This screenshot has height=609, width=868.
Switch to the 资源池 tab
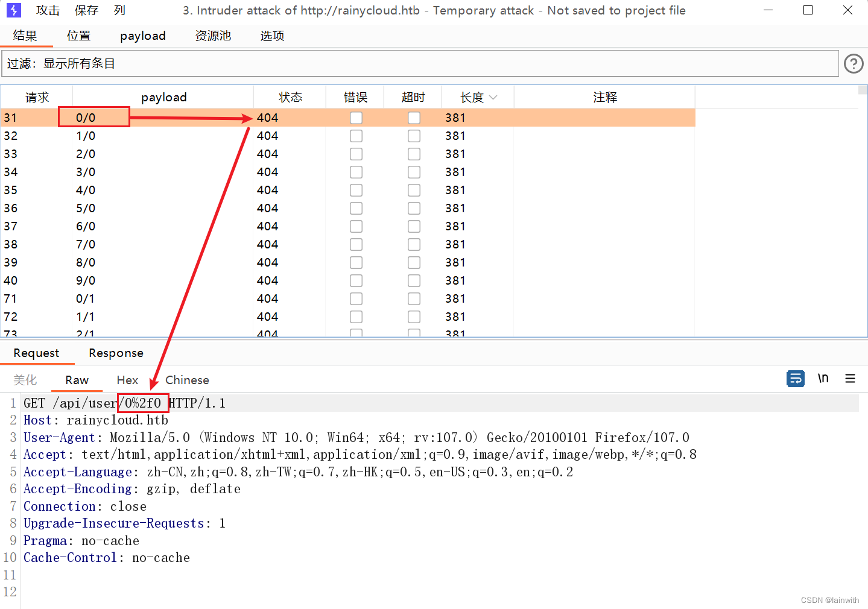(213, 36)
